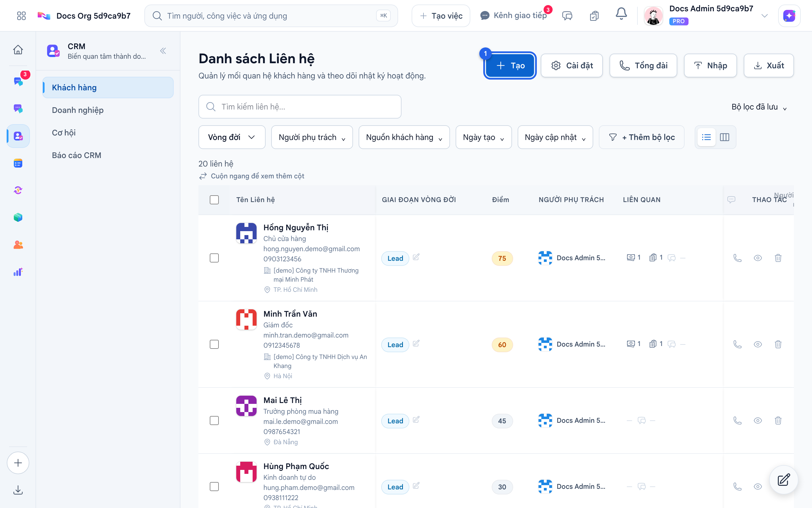
Task: Open the clipboard tasks icon in header
Action: (x=594, y=16)
